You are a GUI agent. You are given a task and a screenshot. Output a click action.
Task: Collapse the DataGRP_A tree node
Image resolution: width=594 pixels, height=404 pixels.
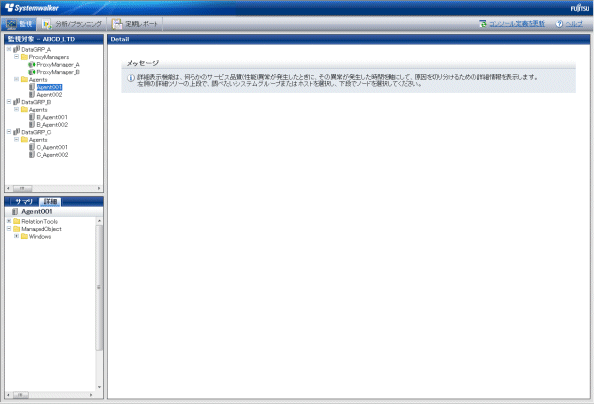pos(9,49)
